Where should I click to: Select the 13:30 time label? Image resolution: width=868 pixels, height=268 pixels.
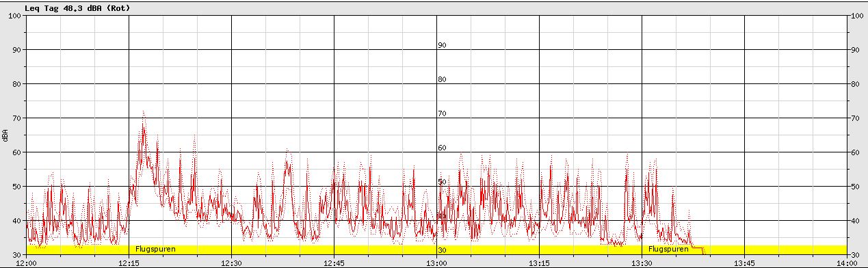click(642, 263)
